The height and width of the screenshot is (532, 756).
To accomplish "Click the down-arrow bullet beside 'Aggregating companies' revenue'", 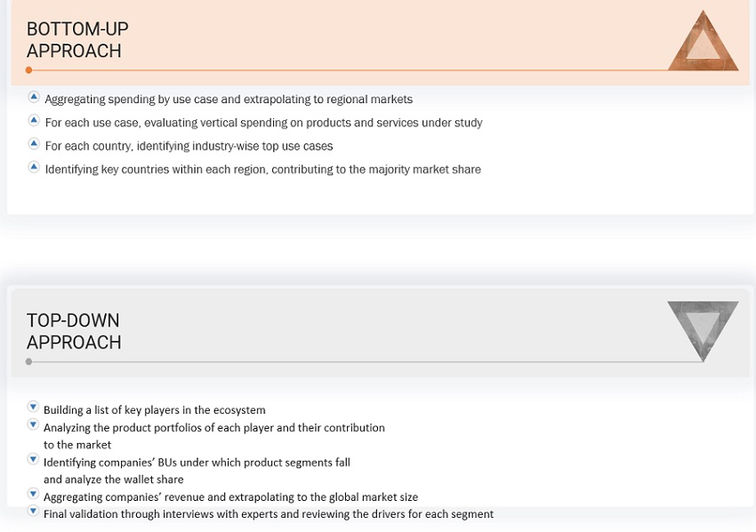I will tap(34, 495).
